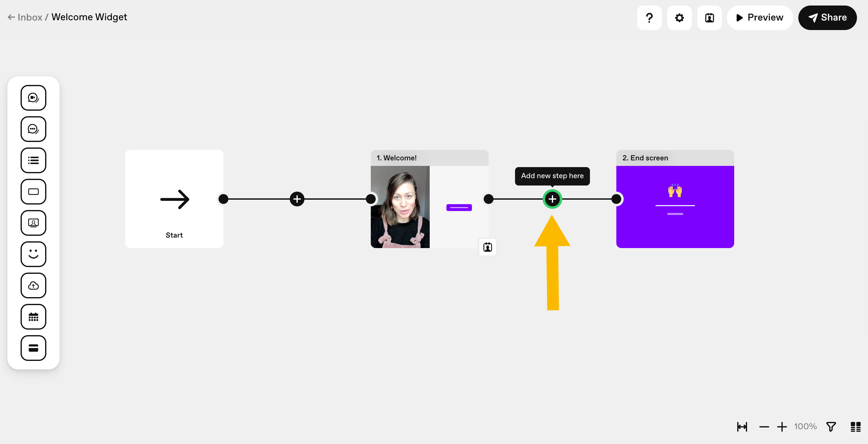
Task: Open the gear settings panel
Action: (x=679, y=17)
